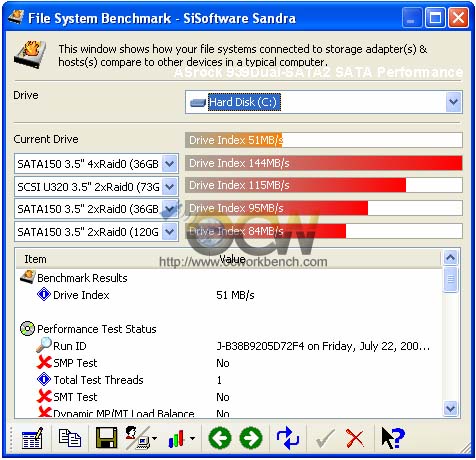Click the copy to clipboard icon
Screen dimensions: 476x460
coord(70,438)
